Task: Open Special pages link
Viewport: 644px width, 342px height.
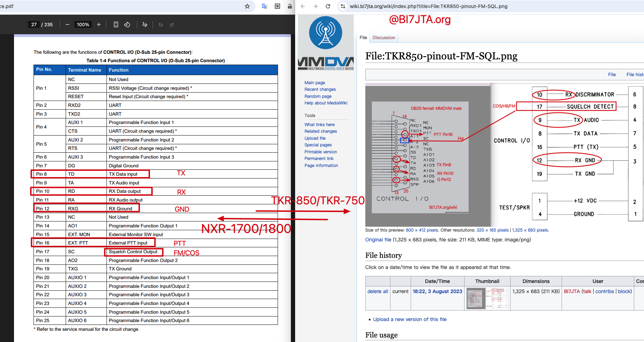Action: pos(318,145)
